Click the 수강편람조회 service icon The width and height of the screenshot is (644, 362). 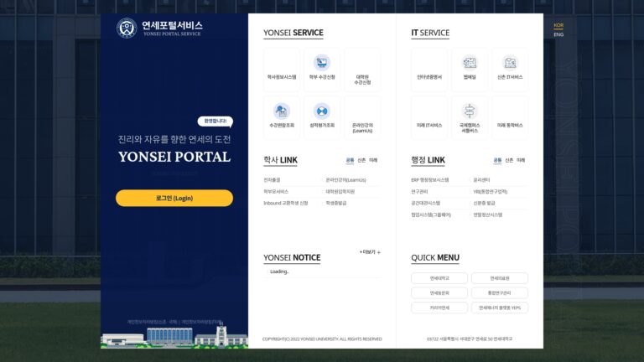click(x=282, y=111)
